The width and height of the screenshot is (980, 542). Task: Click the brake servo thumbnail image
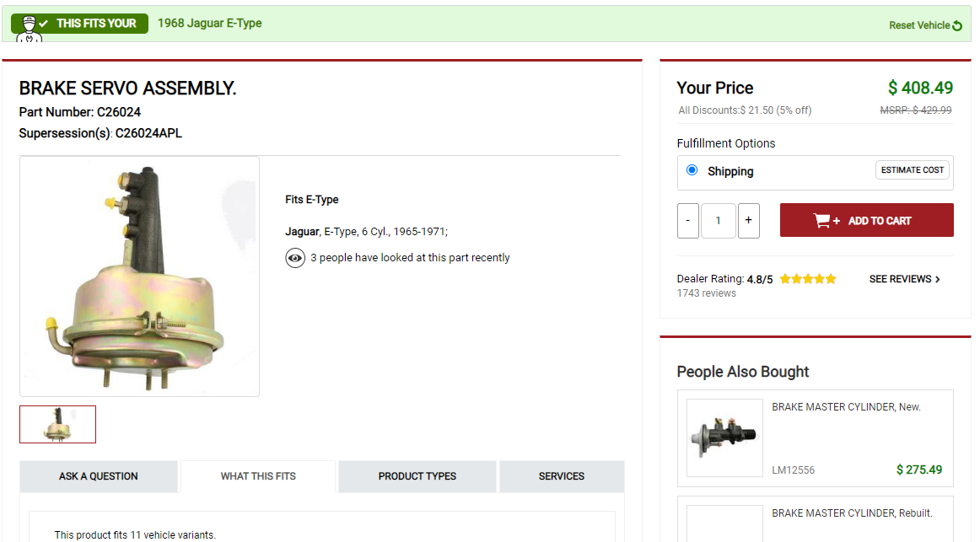[x=58, y=424]
